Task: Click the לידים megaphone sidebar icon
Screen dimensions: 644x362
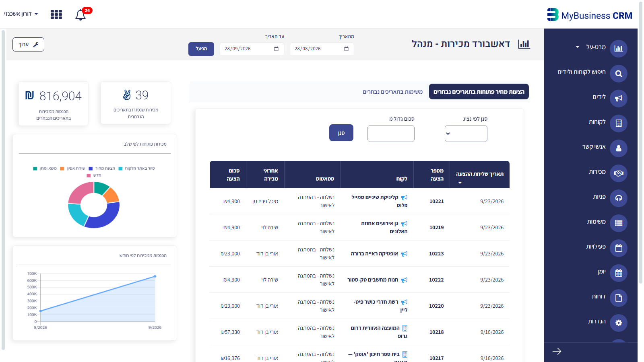Action: (x=619, y=99)
